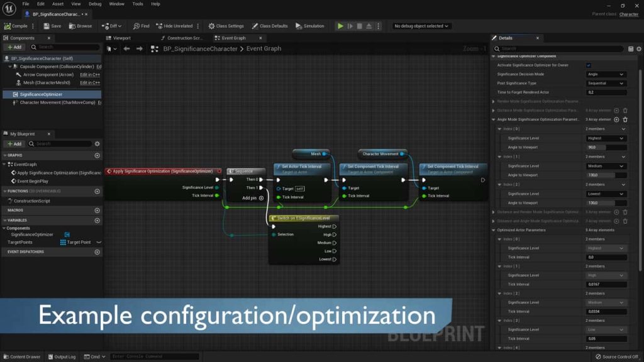Switch to the Construction Script tab
Viewport: 644px width, 362px height.
coord(182,38)
